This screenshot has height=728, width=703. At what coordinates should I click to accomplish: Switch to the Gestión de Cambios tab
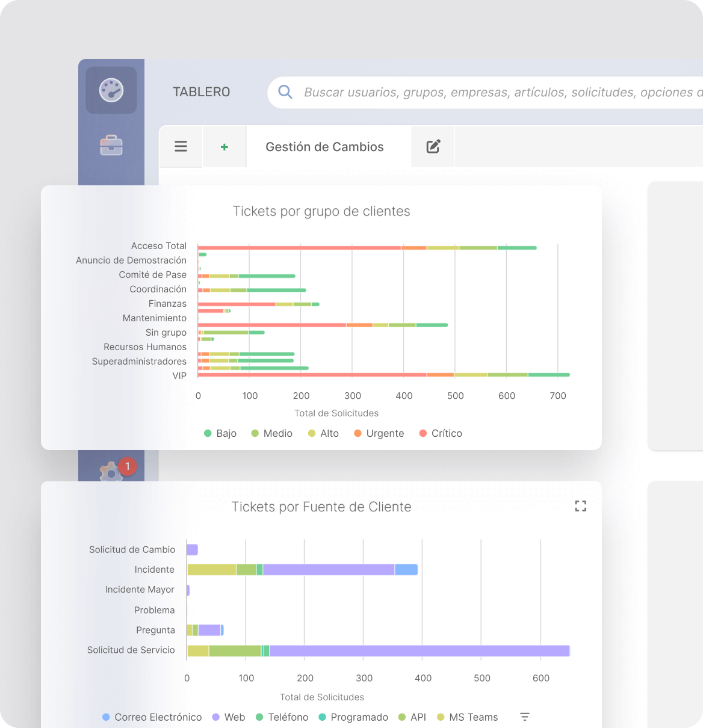pos(324,146)
